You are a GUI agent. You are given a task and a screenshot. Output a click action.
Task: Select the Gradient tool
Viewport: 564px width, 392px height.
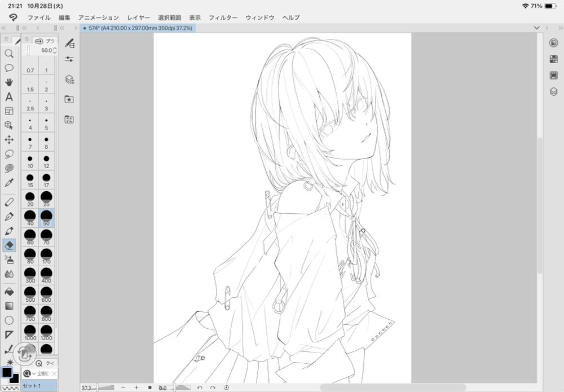pos(9,306)
